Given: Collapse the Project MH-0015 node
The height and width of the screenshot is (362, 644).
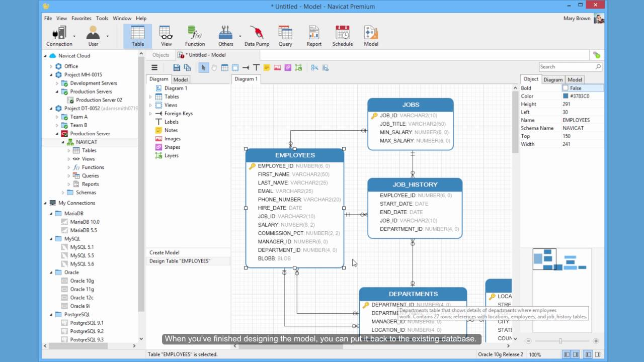Looking at the screenshot, I should [x=51, y=75].
